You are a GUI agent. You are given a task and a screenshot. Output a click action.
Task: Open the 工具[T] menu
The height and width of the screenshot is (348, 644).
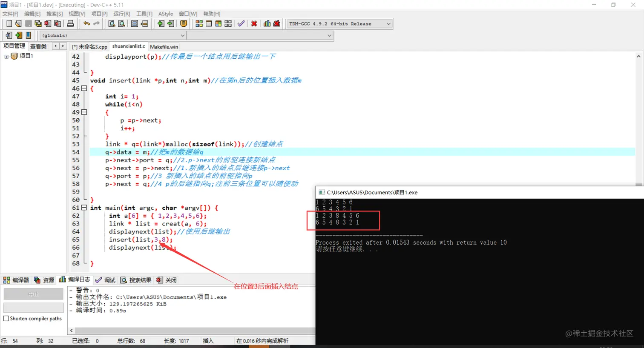(x=144, y=14)
